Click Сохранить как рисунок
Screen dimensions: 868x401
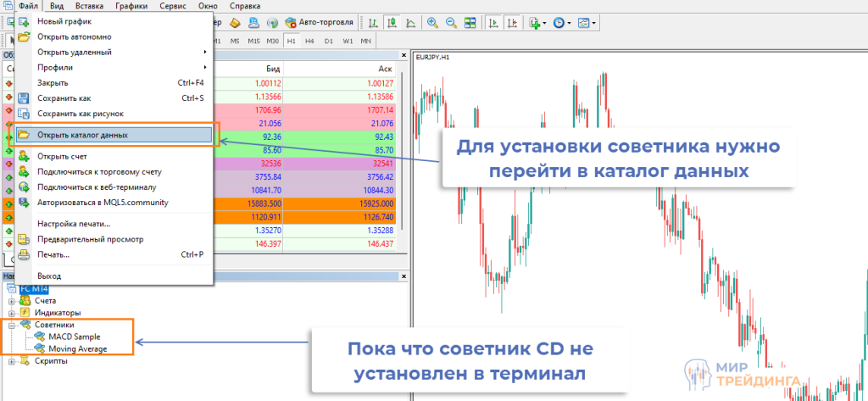tap(81, 113)
